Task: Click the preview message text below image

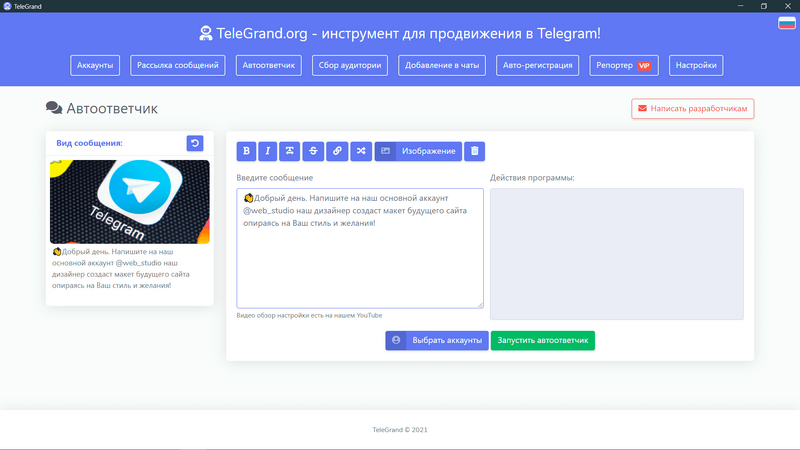Action: pyautogui.click(x=121, y=268)
